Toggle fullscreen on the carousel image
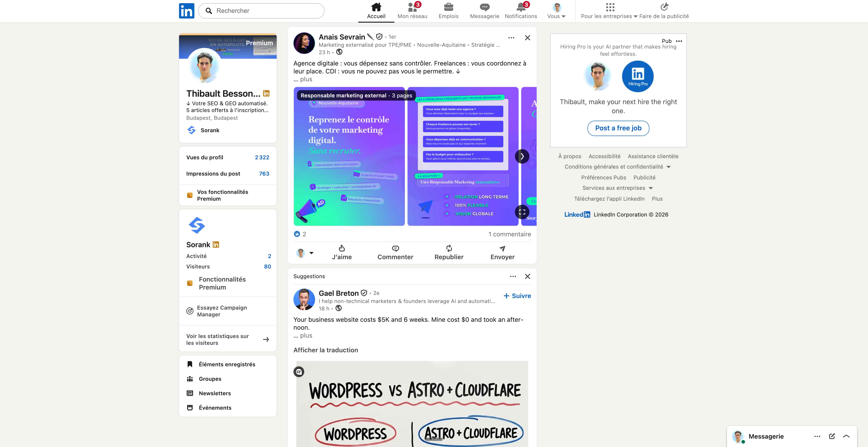868x447 pixels. pyautogui.click(x=522, y=212)
